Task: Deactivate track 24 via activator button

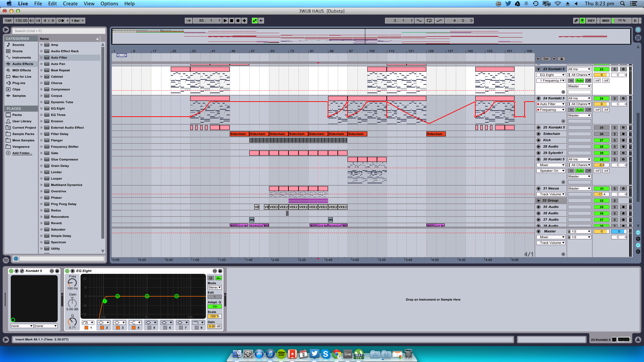Action: pos(601,99)
